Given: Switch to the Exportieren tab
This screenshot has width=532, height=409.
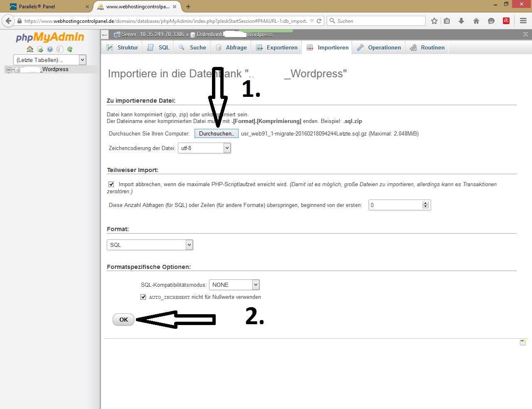Looking at the screenshot, I should click(x=277, y=47).
